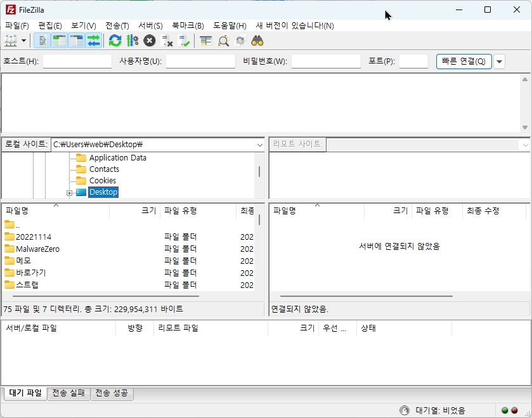Viewport: 532px width, 418px height.
Task: Open quick connect history dropdown
Action: 499,62
